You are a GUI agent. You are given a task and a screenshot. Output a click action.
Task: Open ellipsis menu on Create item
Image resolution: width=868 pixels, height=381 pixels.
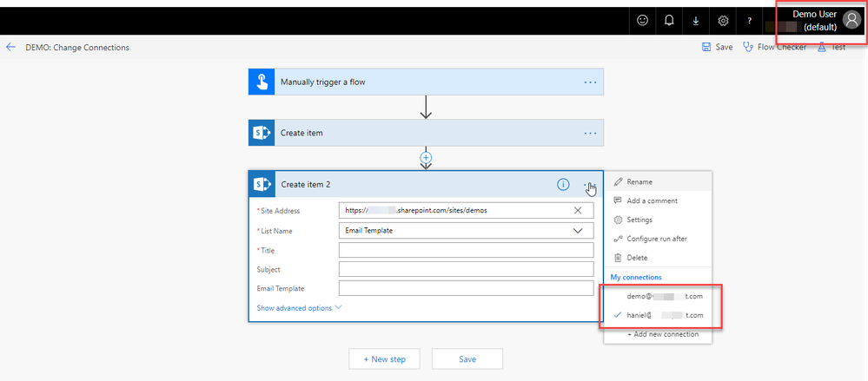point(590,133)
